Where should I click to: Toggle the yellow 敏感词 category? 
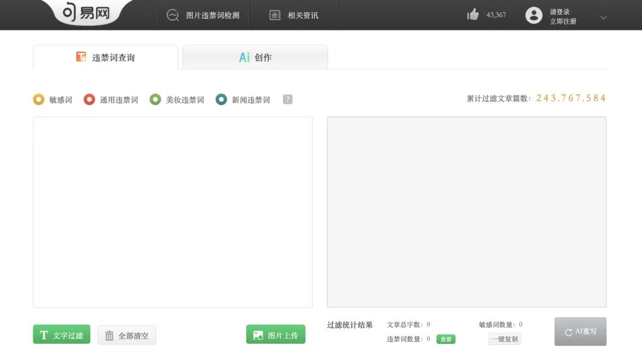[38, 99]
